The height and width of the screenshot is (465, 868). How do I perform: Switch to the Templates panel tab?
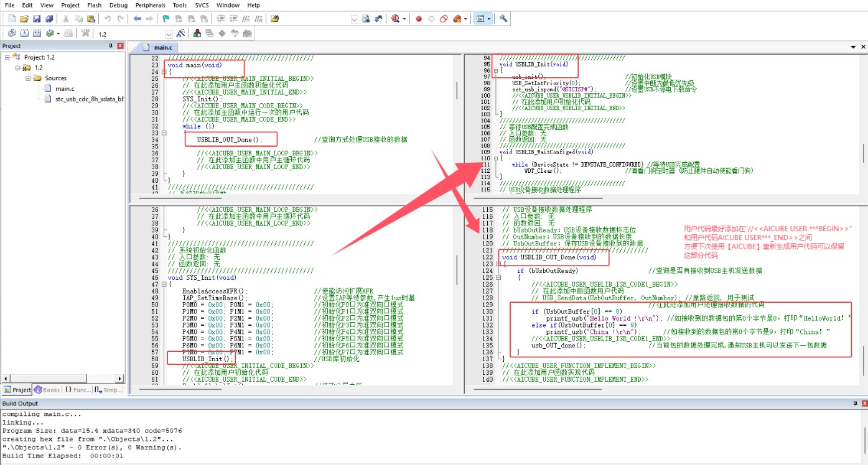tap(108, 390)
